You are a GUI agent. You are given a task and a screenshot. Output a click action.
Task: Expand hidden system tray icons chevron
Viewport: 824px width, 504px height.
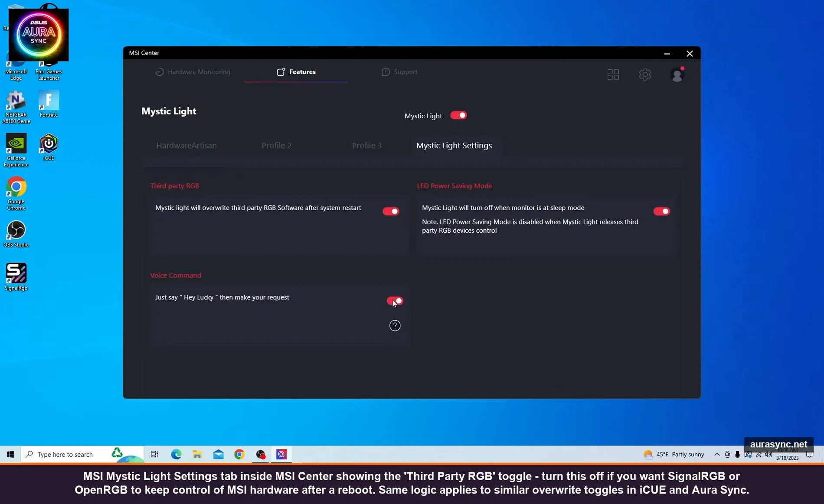[716, 454]
